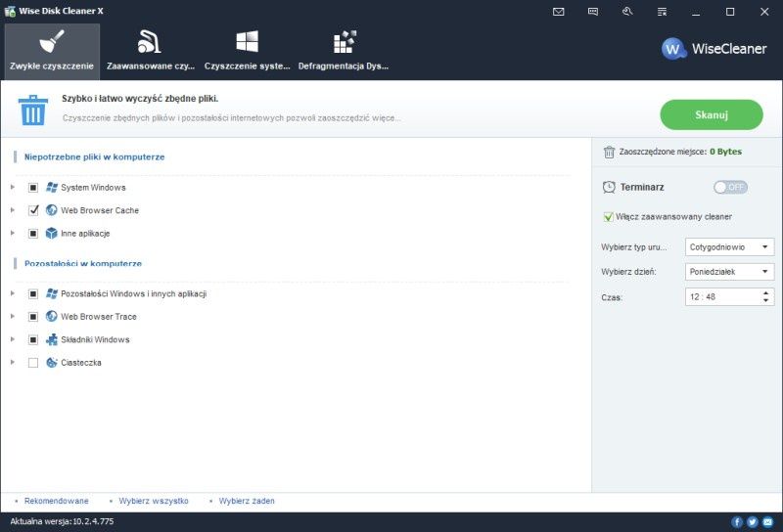
Task: Decrease time with the Czas down arrow
Action: (766, 300)
